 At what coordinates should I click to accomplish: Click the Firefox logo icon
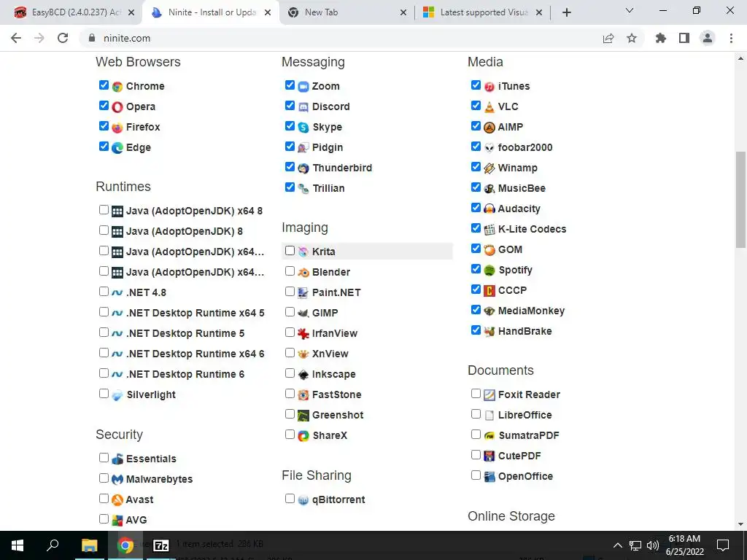pyautogui.click(x=117, y=128)
